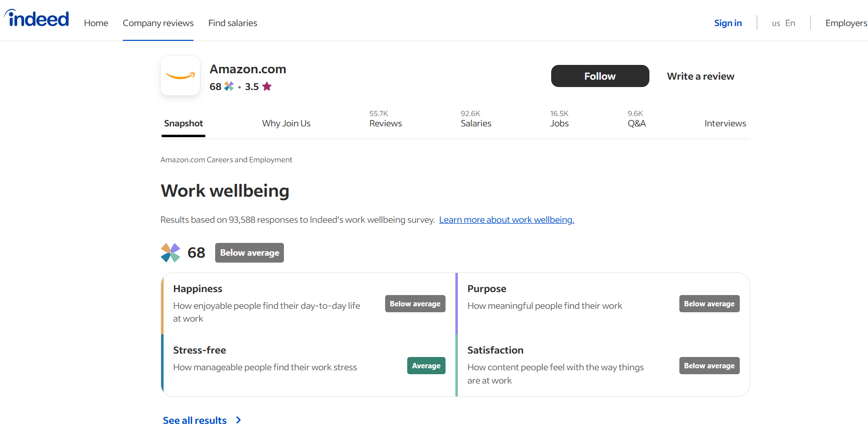868x446 pixels.
Task: Click the Amazon.com company name heading
Action: (248, 69)
